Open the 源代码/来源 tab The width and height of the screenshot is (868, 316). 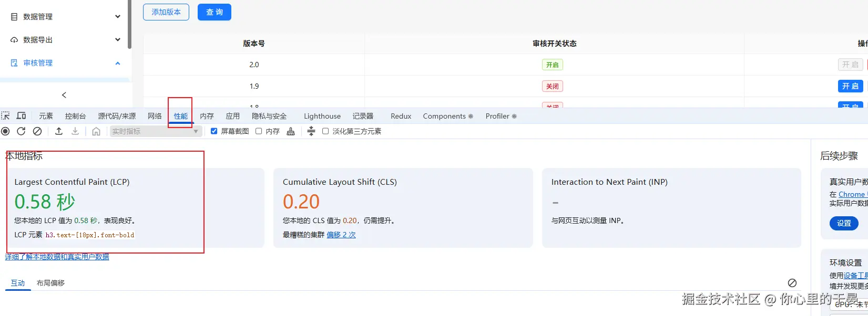coord(117,116)
